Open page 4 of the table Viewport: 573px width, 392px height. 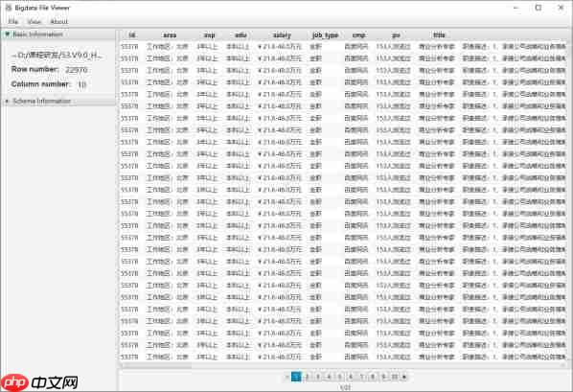329,377
